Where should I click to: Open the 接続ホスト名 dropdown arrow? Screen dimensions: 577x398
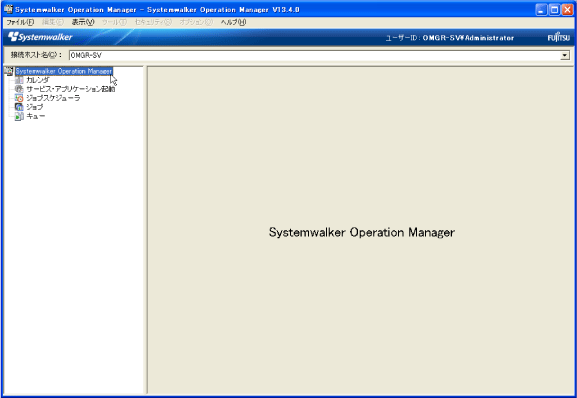click(565, 56)
